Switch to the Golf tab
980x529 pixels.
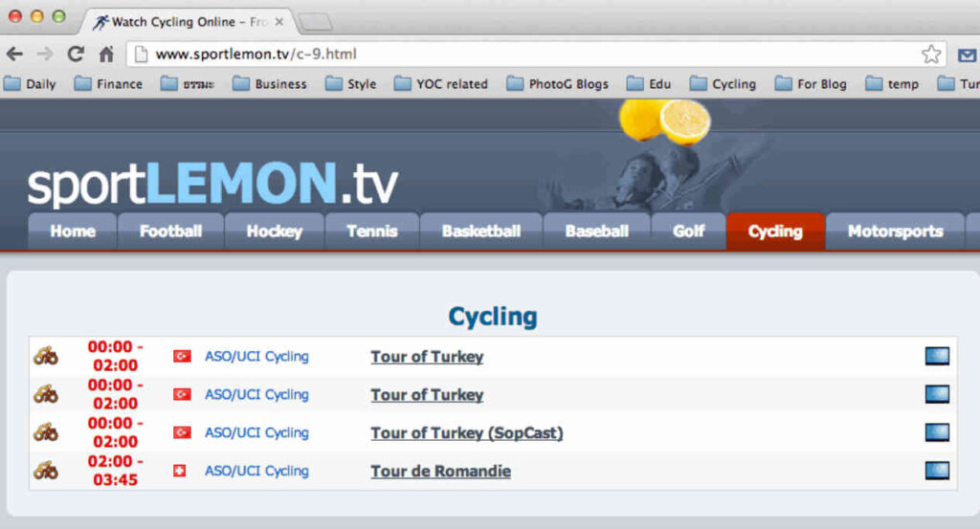pyautogui.click(x=689, y=231)
